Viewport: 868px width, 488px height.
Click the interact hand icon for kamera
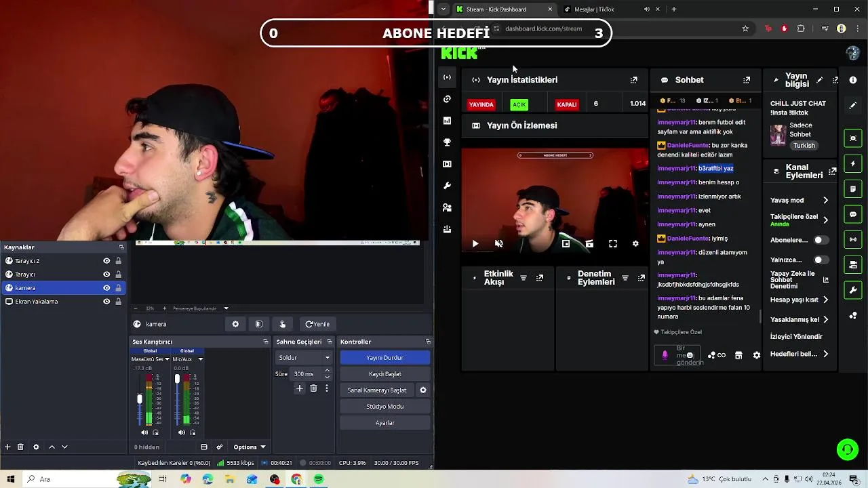tap(282, 324)
